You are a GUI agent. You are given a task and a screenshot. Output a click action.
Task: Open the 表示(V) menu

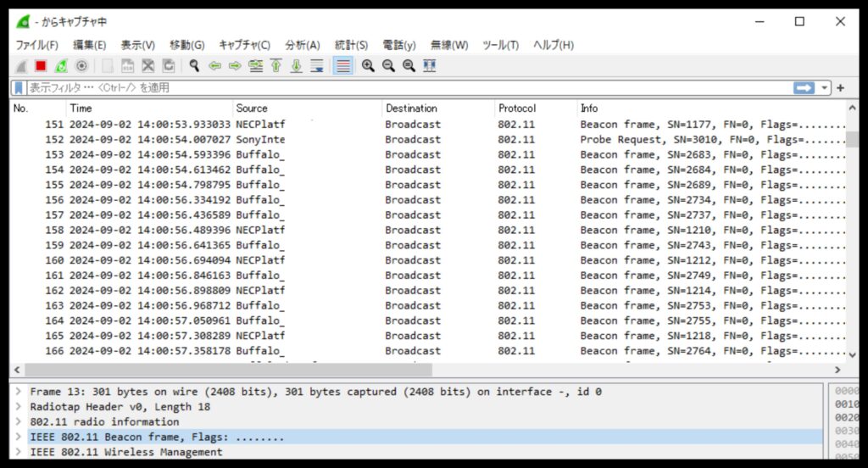[x=138, y=45]
